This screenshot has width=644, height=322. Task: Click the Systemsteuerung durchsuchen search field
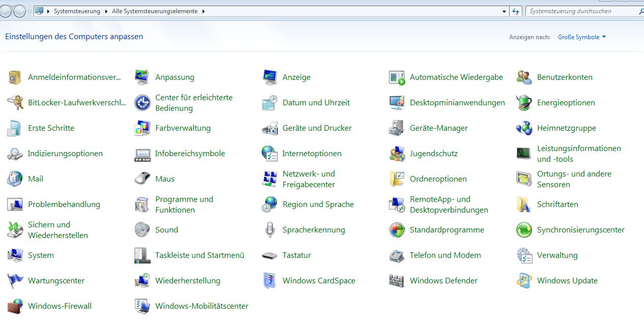[x=580, y=11]
